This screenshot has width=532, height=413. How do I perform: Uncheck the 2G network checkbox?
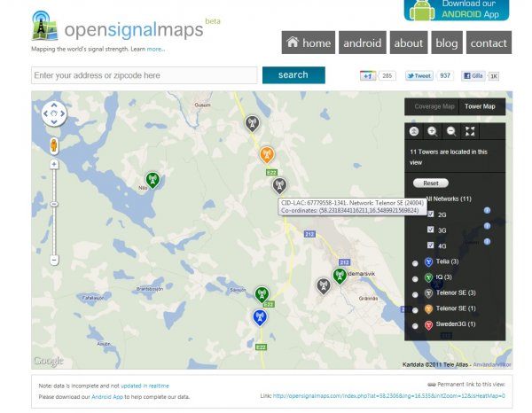pos(431,214)
